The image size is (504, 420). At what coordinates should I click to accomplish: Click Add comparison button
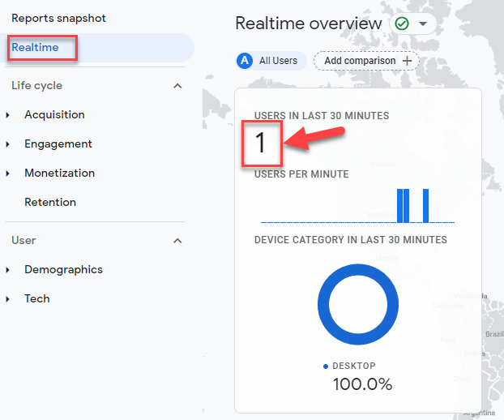coord(367,61)
